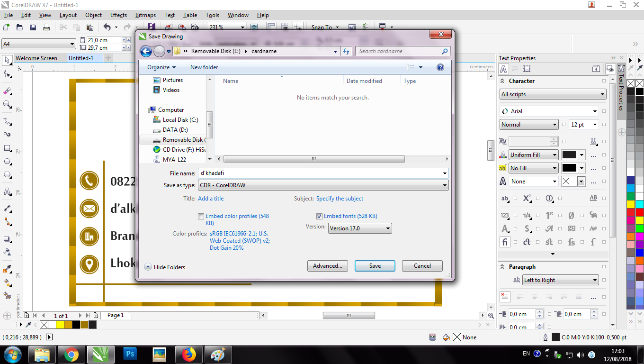Open the text background color picker
The image size is (644, 364).
click(573, 168)
